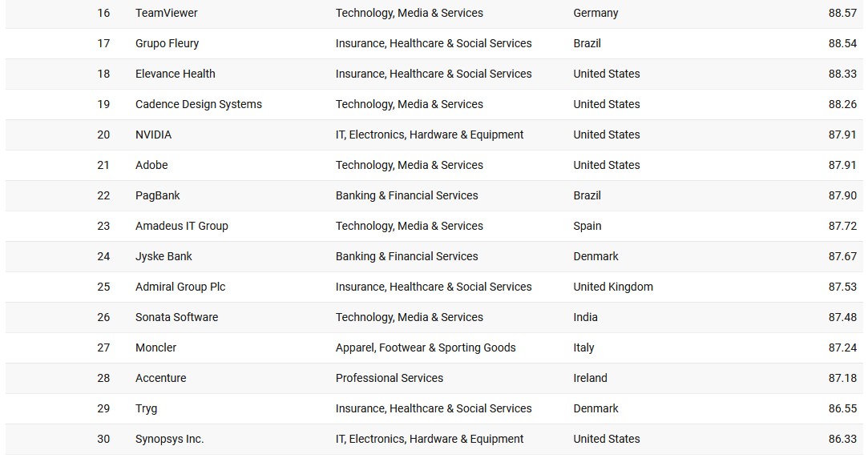The width and height of the screenshot is (868, 458).
Task: Select Moncler's Apparel, Footwear & Sporting Goods industry
Action: point(425,348)
